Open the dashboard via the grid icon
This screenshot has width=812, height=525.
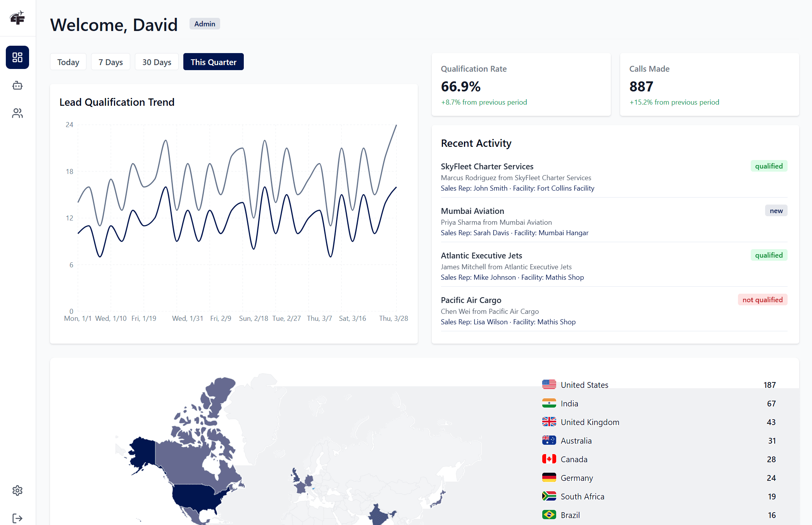[x=17, y=57]
